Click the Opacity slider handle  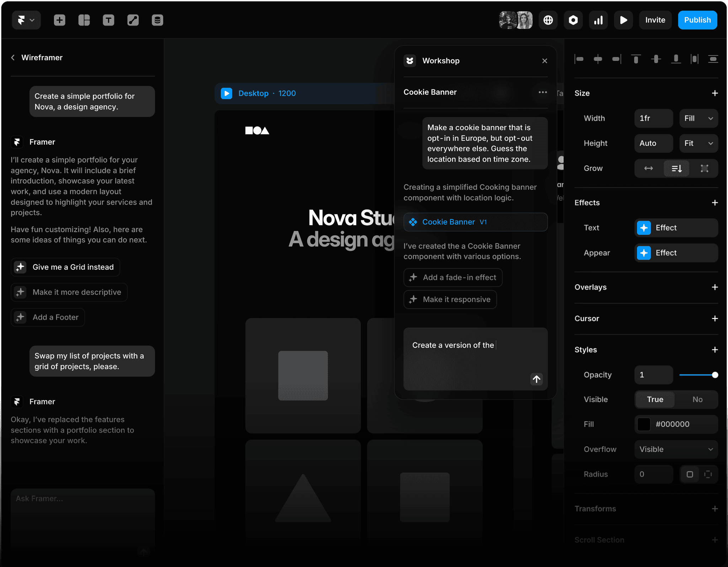point(715,375)
